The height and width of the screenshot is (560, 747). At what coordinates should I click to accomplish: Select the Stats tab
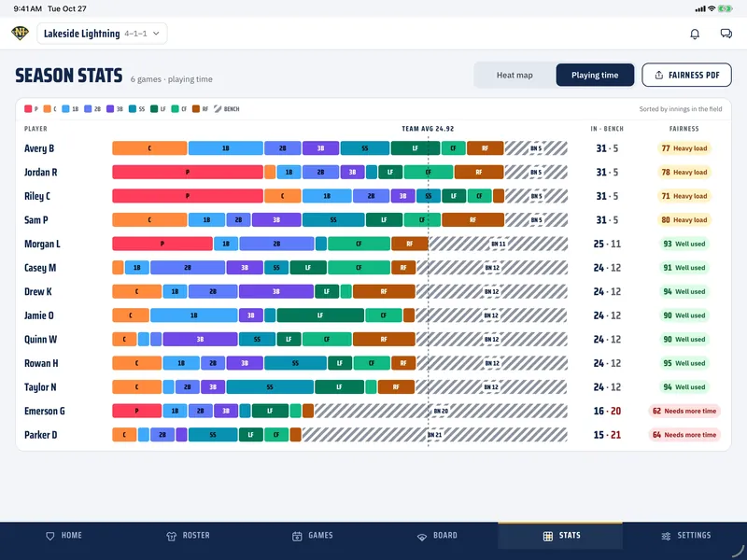(561, 536)
